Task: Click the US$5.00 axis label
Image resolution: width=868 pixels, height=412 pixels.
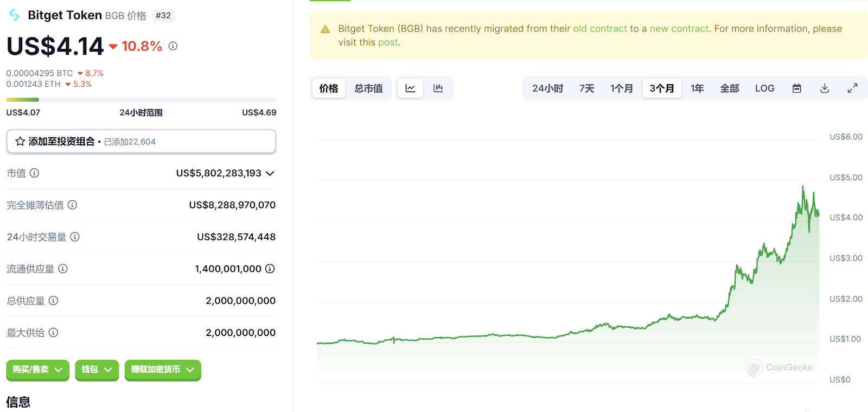Action: click(846, 178)
